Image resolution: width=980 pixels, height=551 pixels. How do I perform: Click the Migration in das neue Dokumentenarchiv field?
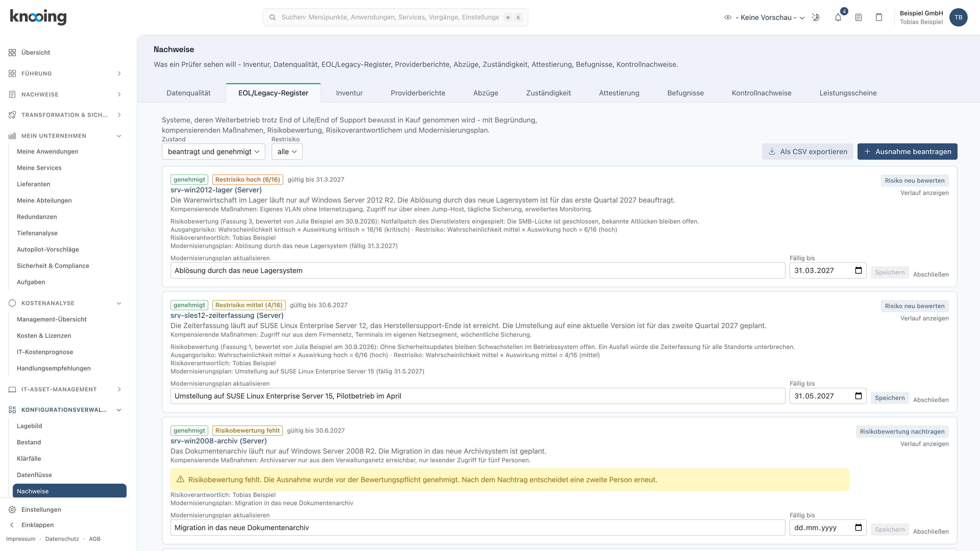(x=477, y=528)
